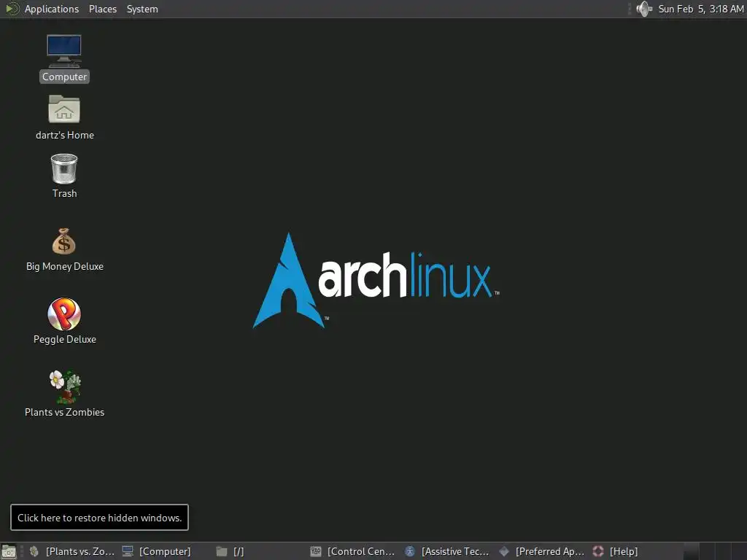Viewport: 747px width, 560px height.
Task: Restore the [Plants vs. Zo...] taskbar window
Action: pyautogui.click(x=72, y=551)
